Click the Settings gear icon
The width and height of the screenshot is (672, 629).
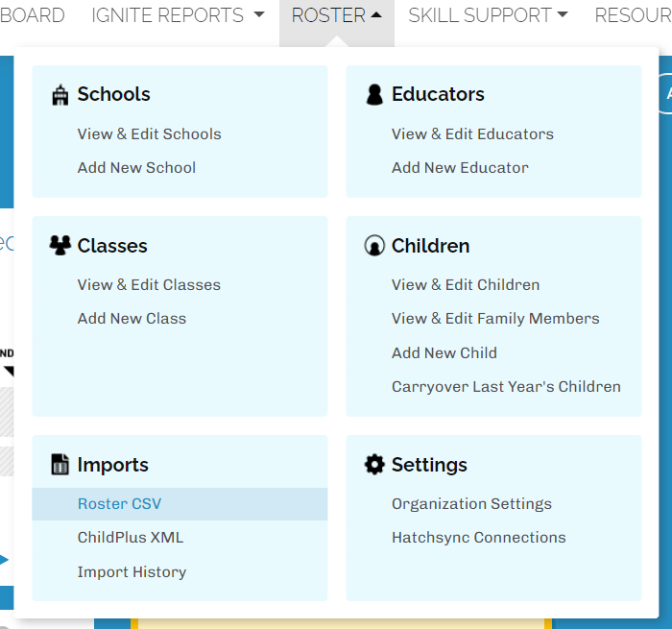[374, 465]
